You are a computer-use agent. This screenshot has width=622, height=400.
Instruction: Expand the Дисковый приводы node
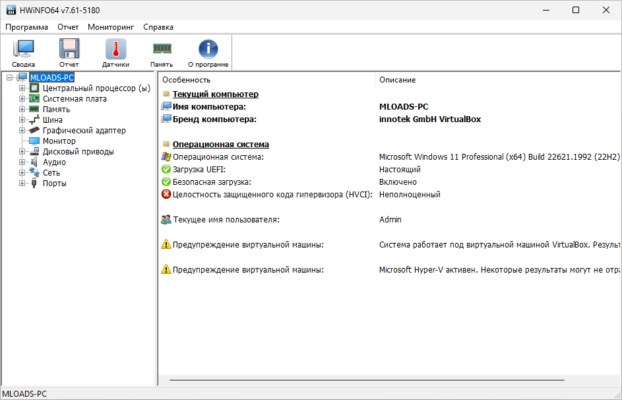pyautogui.click(x=22, y=152)
